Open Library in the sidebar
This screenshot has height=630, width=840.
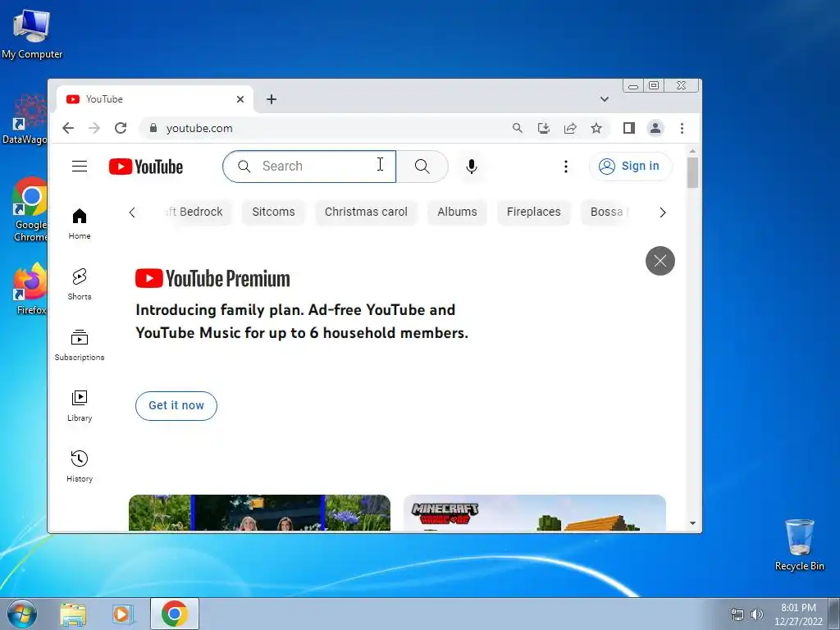pyautogui.click(x=80, y=406)
